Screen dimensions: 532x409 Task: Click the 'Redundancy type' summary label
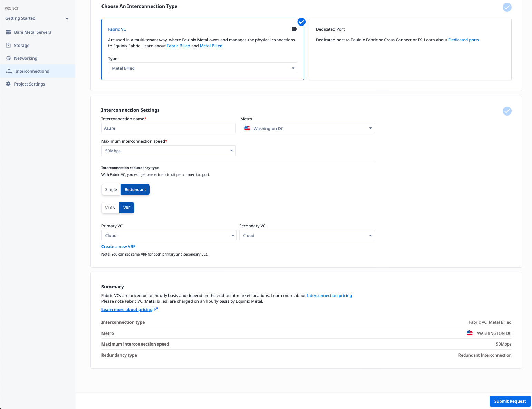point(119,355)
